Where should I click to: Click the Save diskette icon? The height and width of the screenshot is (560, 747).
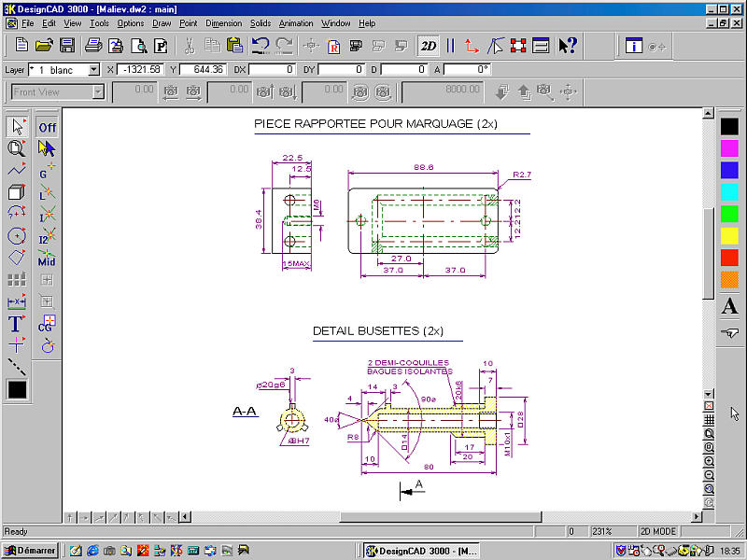[x=67, y=45]
